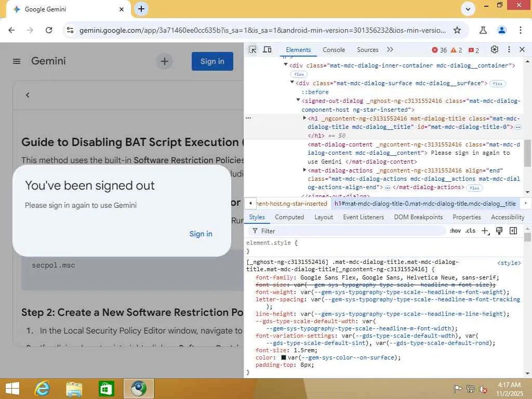This screenshot has width=532, height=399.
Task: Open DevTools customize menu (three dots)
Action: [509, 49]
